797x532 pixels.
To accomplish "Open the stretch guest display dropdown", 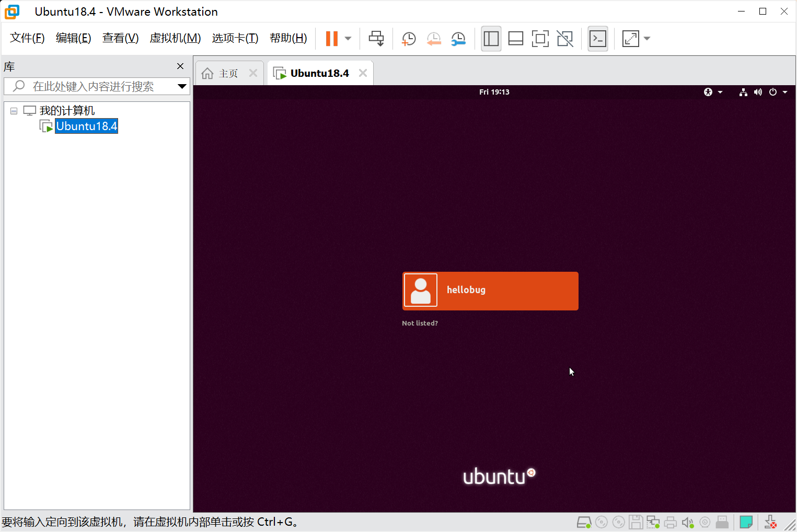I will (x=648, y=38).
